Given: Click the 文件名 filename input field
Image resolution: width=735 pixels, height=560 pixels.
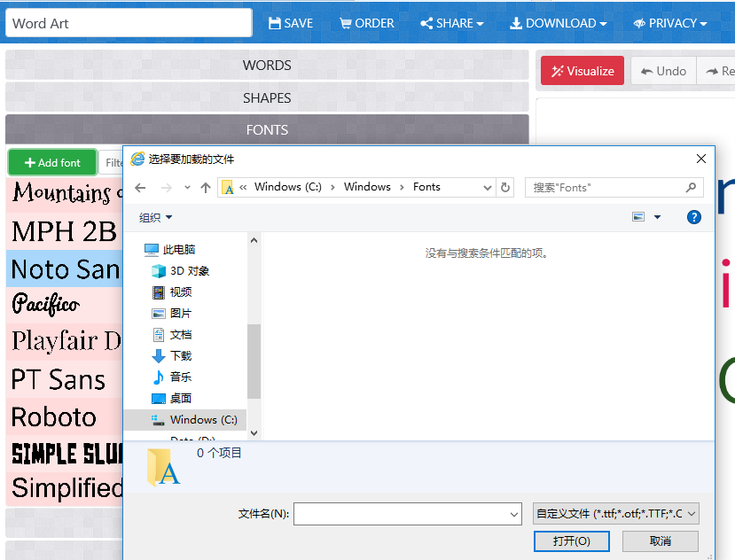Looking at the screenshot, I should click(x=407, y=514).
